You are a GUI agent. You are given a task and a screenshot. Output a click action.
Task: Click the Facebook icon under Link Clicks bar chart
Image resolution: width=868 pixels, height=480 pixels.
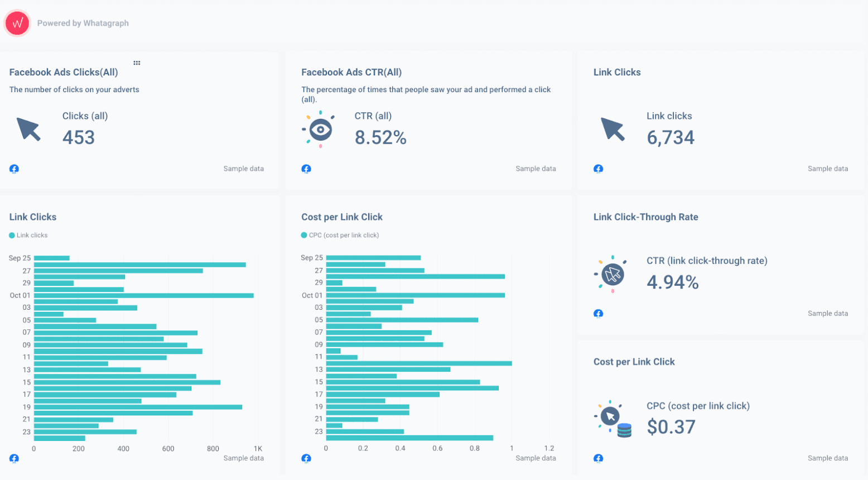point(14,458)
